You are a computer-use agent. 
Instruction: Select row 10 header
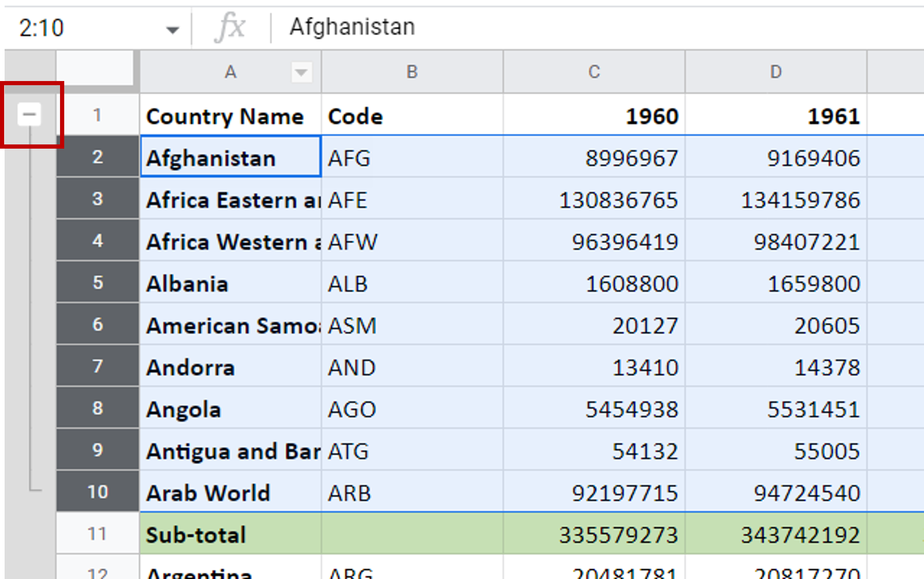tap(97, 491)
